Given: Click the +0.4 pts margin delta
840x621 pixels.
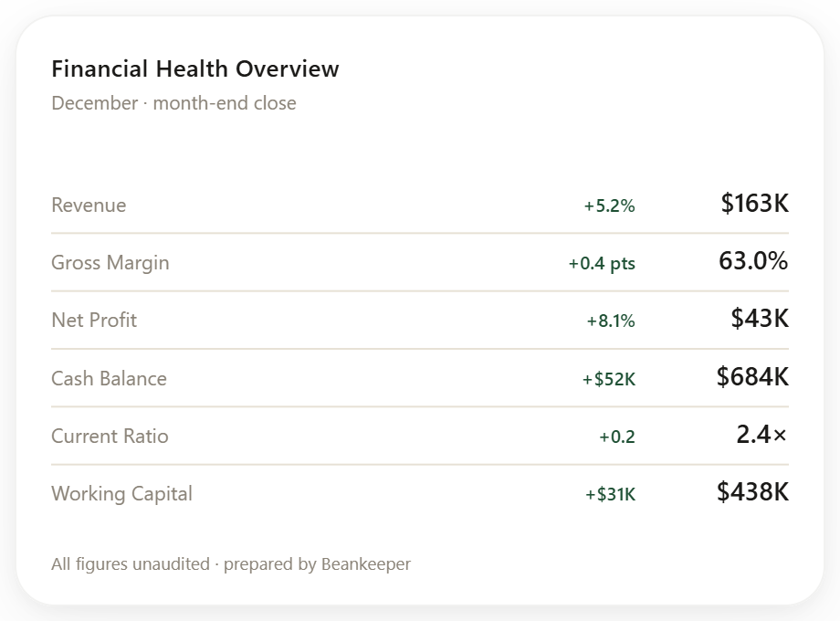Looking at the screenshot, I should click(602, 263).
